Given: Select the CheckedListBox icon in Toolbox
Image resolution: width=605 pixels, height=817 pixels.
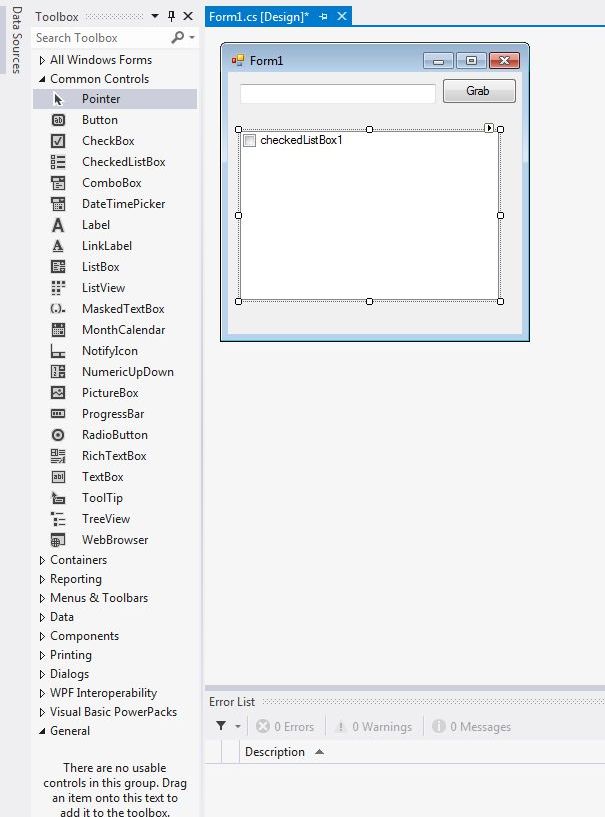Looking at the screenshot, I should coord(58,162).
